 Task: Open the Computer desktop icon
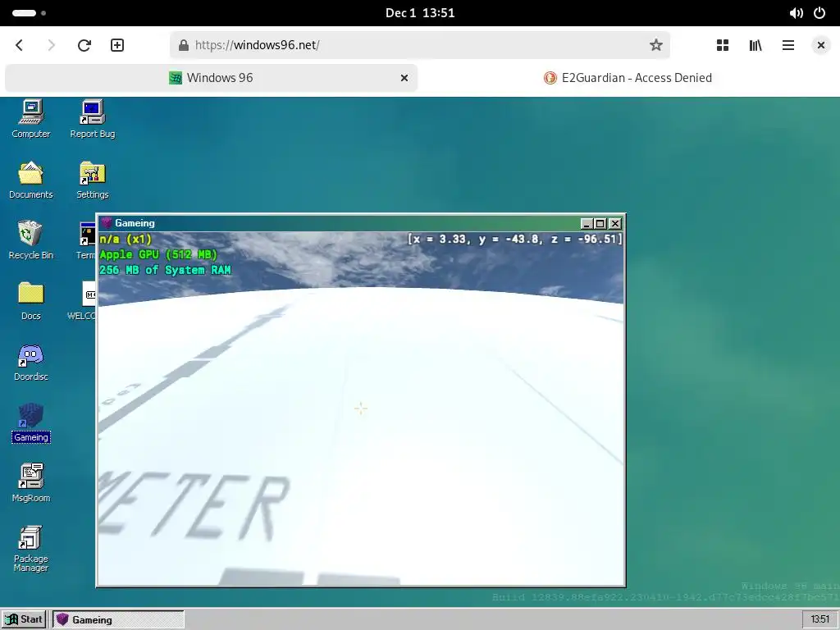[x=31, y=119]
